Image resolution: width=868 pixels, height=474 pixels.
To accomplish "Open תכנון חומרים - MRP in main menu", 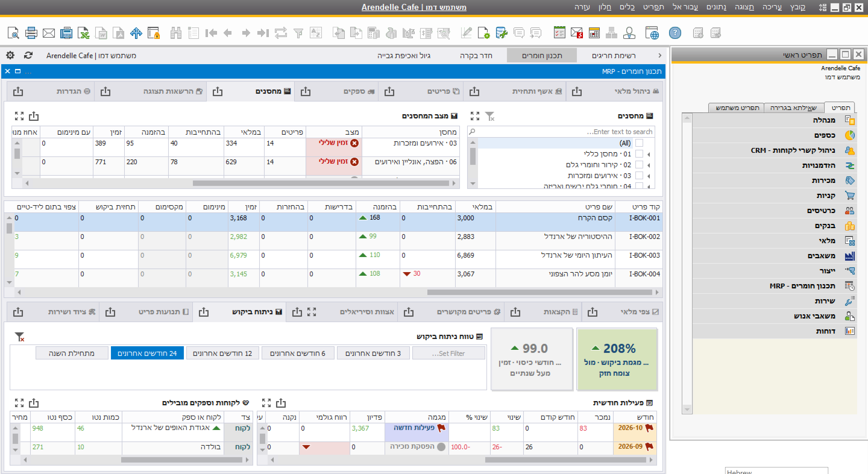I will tap(774, 286).
